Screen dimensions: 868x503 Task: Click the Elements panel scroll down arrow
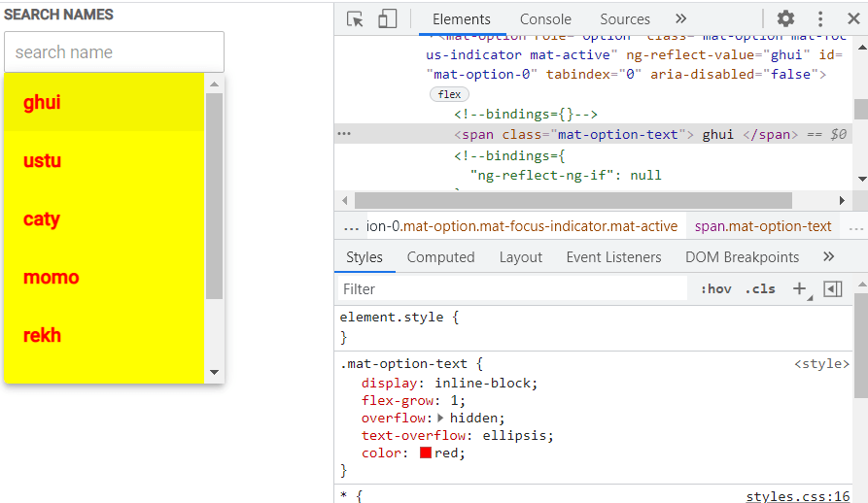[861, 179]
